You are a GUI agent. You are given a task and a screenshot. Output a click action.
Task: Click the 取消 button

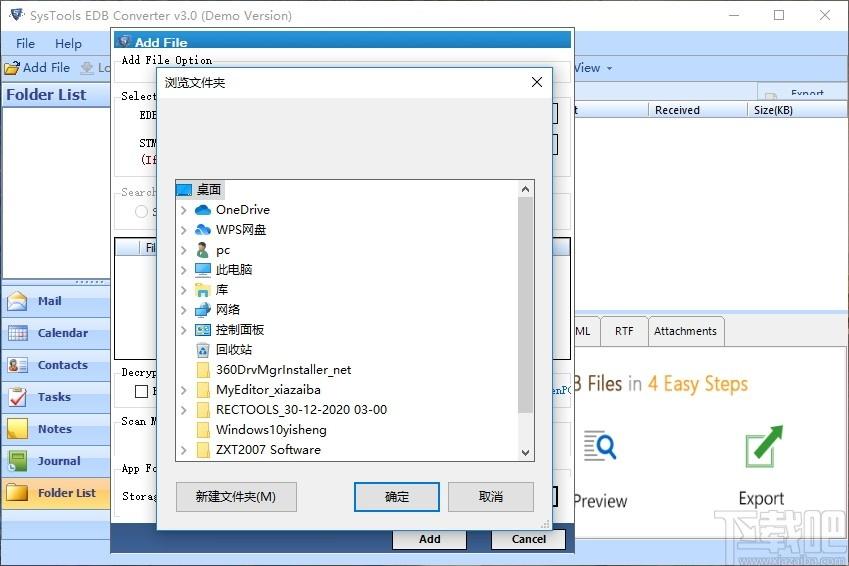491,497
